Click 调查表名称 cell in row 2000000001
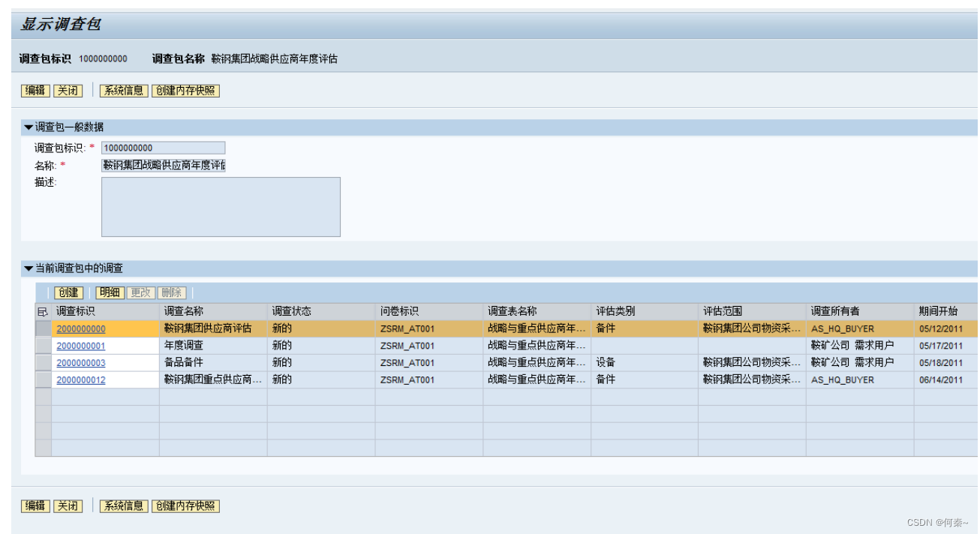The image size is (980, 534). pos(537,346)
